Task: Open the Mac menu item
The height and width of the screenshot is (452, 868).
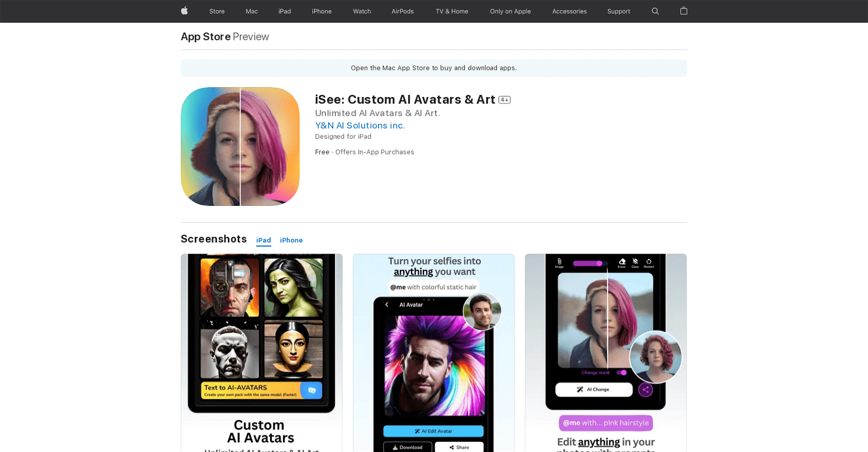Action: pyautogui.click(x=252, y=11)
